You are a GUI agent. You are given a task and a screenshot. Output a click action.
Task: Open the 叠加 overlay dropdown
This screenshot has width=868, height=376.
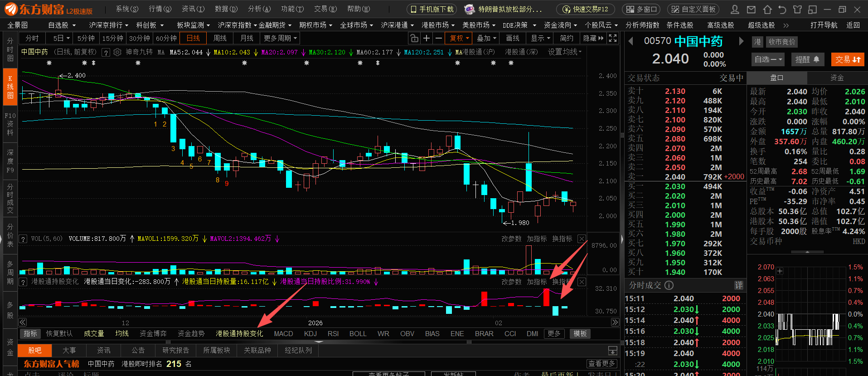point(486,39)
